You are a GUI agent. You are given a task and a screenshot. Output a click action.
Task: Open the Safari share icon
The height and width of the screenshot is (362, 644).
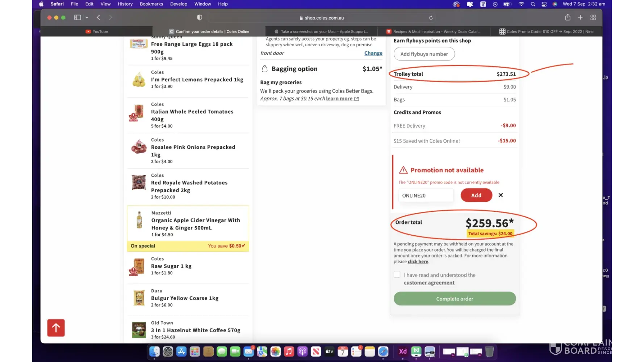[x=568, y=17]
